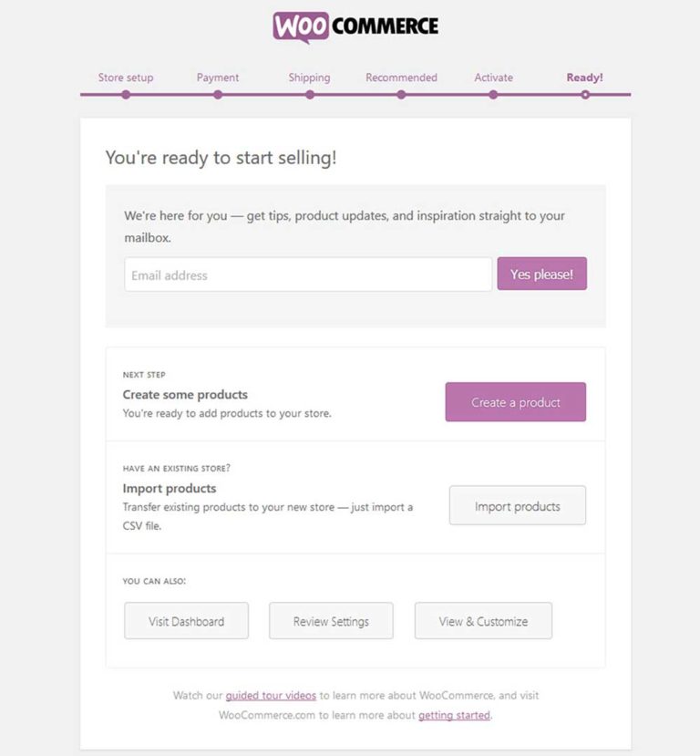Image resolution: width=700 pixels, height=756 pixels.
Task: Click the Activate step dot
Action: pos(493,94)
